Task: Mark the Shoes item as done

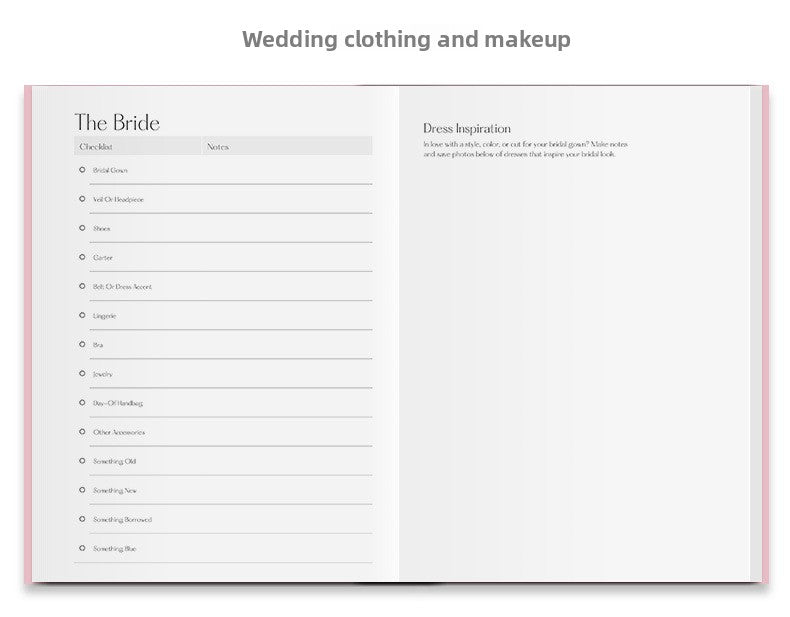Action: pyautogui.click(x=82, y=228)
